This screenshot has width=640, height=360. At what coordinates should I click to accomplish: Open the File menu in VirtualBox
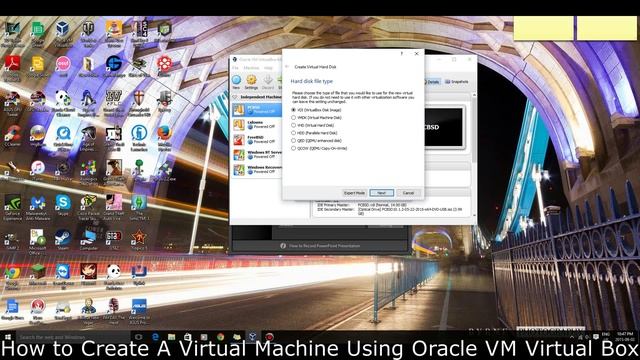(x=236, y=68)
